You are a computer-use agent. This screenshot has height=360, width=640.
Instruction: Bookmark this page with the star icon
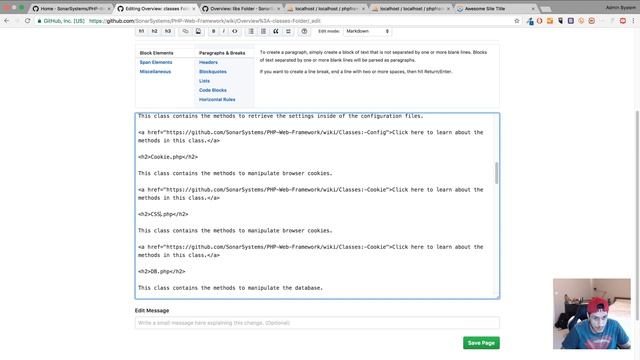[517, 21]
